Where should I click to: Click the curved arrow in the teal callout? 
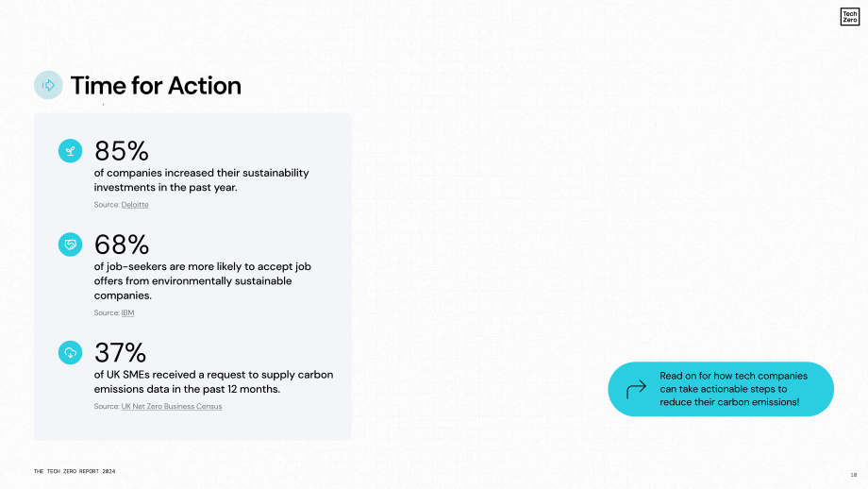[636, 389]
